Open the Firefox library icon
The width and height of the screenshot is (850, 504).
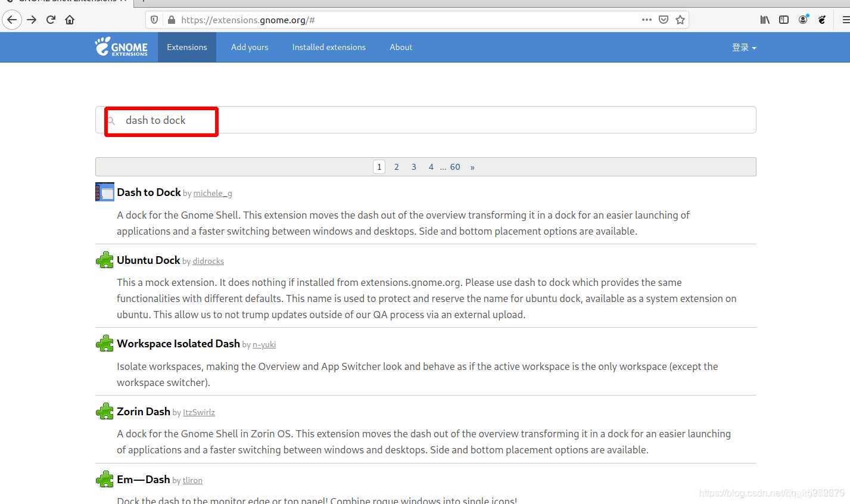[765, 20]
